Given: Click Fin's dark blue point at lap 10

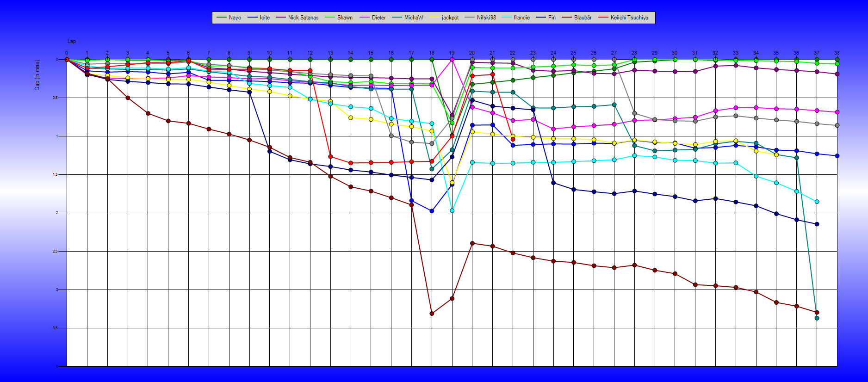Looking at the screenshot, I should 270,151.
